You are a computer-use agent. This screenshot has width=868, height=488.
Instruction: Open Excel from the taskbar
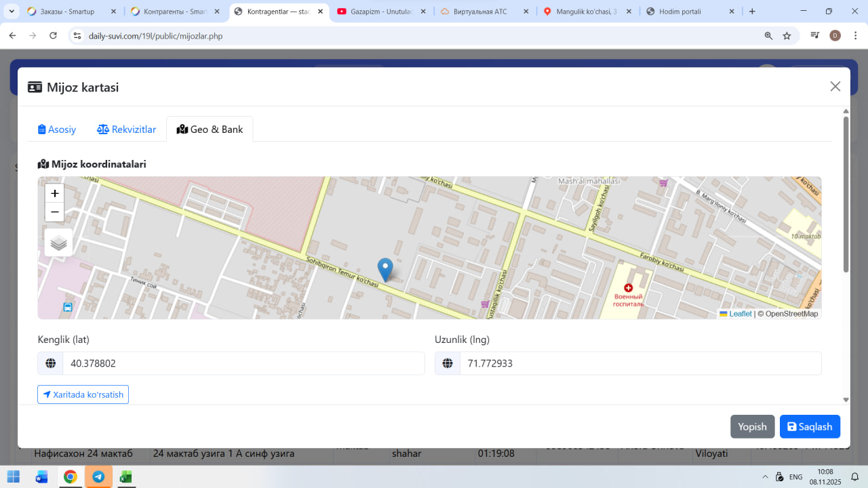[x=125, y=476]
